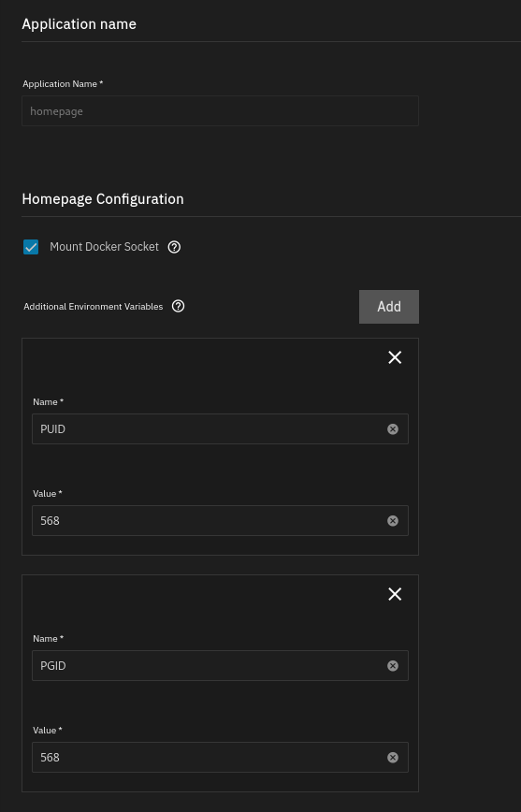Focus the Application Name field containing homepage
This screenshot has width=521, height=812.
click(x=220, y=110)
